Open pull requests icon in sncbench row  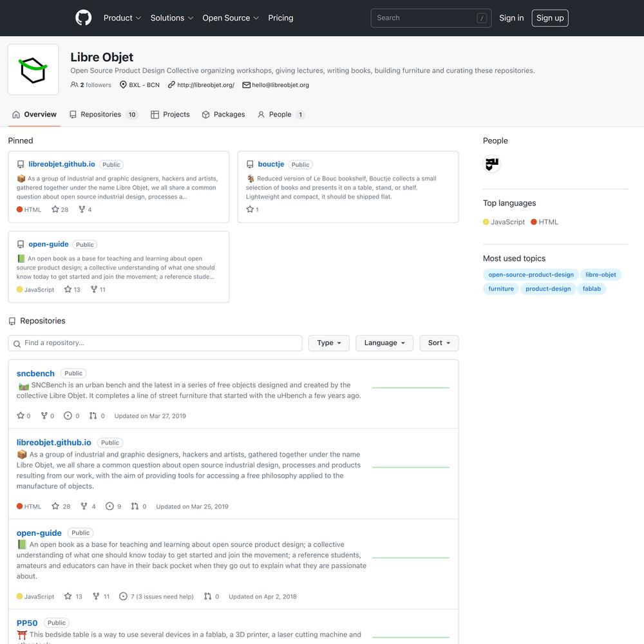click(93, 415)
